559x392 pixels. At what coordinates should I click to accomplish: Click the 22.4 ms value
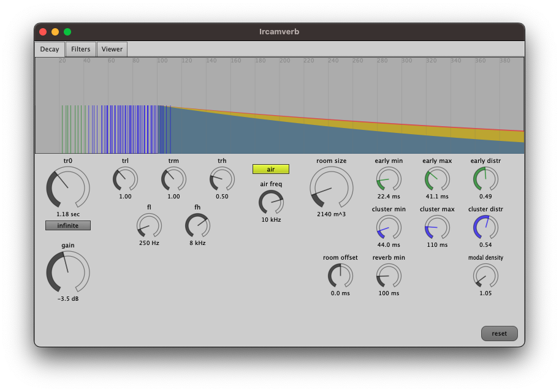point(389,197)
